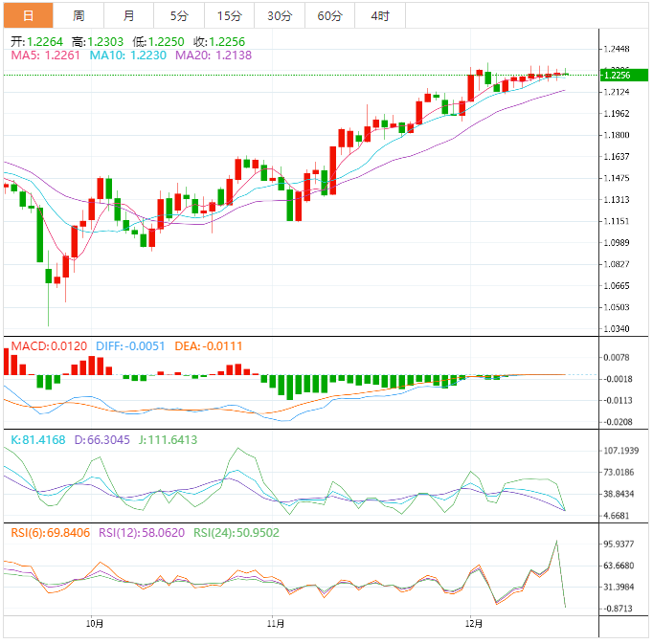Click the 63.6680 RSI axis label
Viewport: 653px width, 644px height.
click(619, 566)
